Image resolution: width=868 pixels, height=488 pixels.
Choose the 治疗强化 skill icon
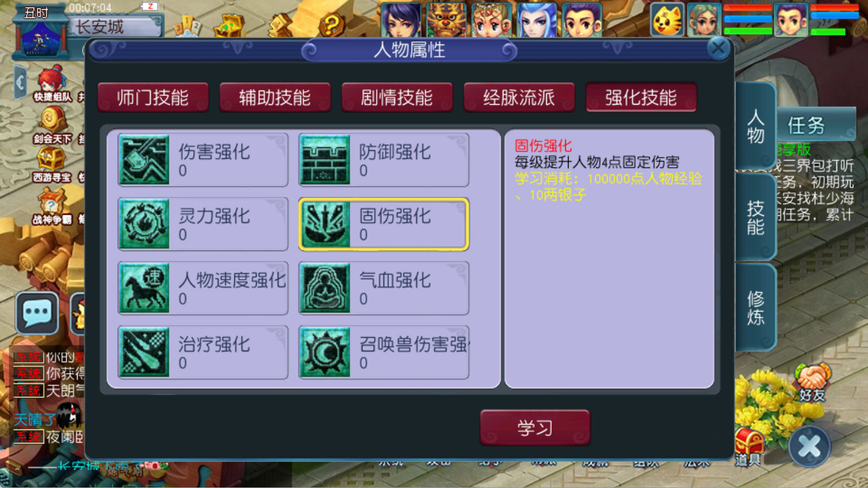coord(144,352)
